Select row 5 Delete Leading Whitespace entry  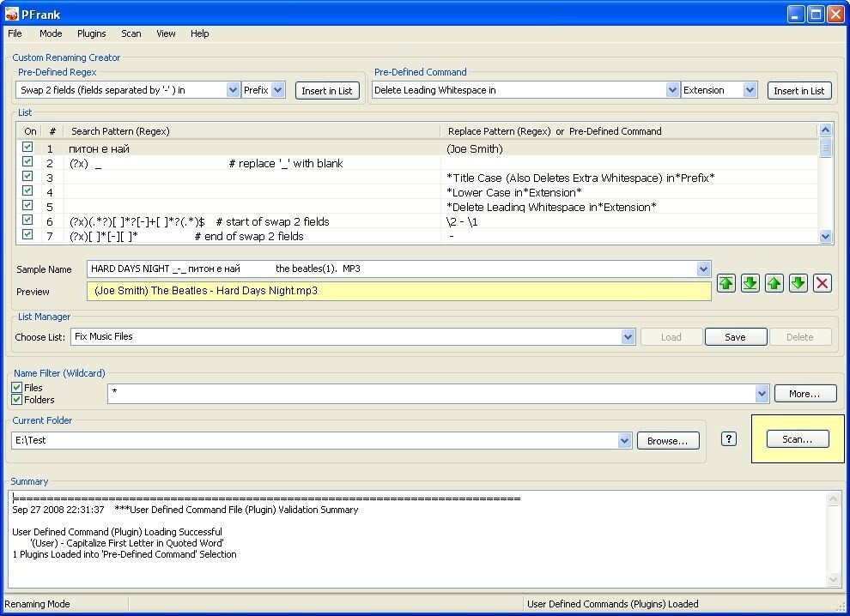coord(551,207)
